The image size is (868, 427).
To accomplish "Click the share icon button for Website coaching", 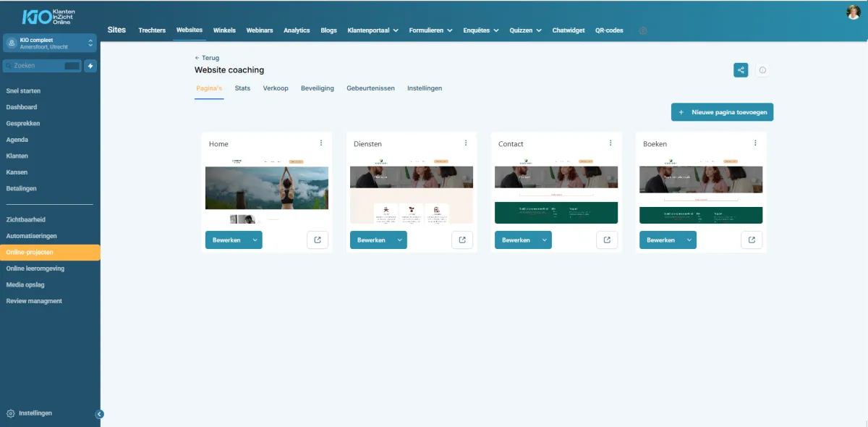I will 741,70.
